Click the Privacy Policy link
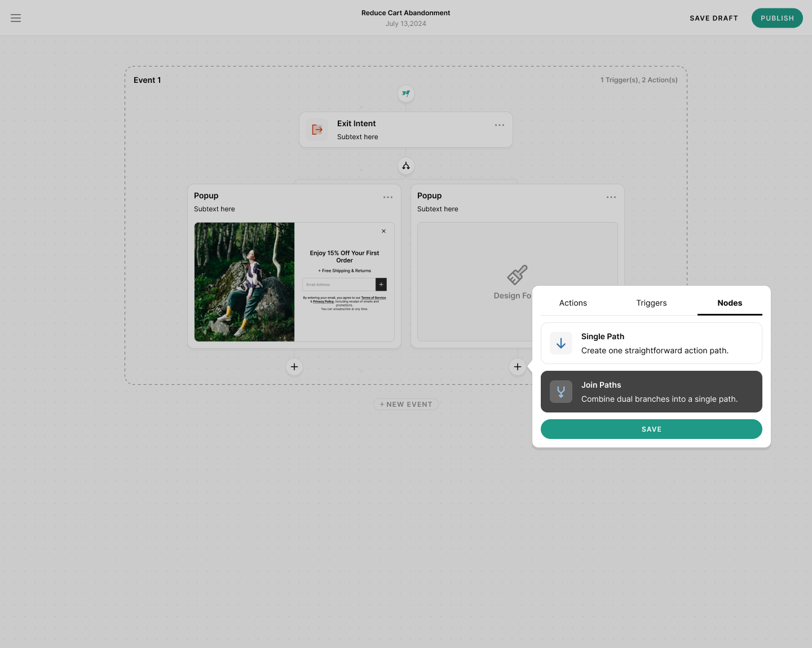812x648 pixels. (x=324, y=301)
